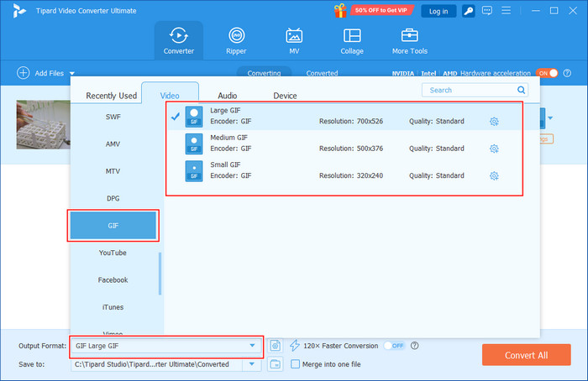Check Merge into one file
Viewport: 588px width, 381px height.
pos(295,363)
